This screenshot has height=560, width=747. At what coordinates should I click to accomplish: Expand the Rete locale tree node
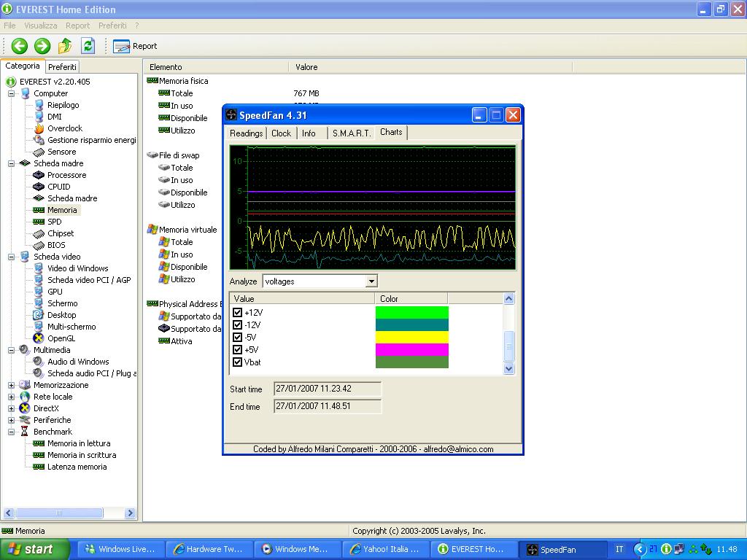[11, 397]
